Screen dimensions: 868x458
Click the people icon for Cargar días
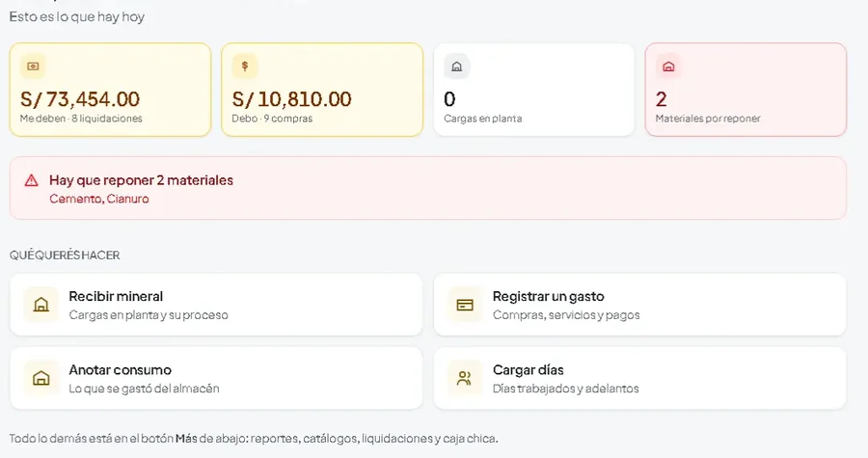click(x=464, y=378)
